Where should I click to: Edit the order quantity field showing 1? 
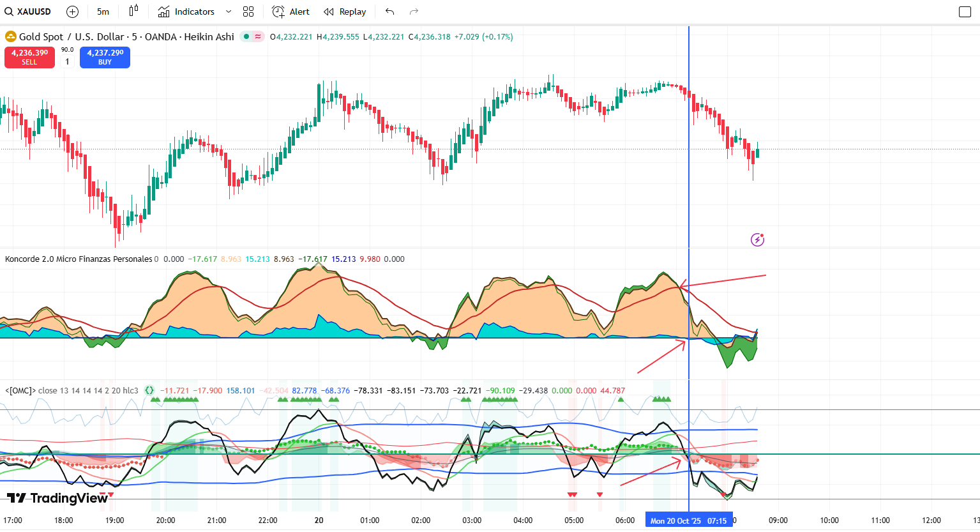tap(67, 61)
